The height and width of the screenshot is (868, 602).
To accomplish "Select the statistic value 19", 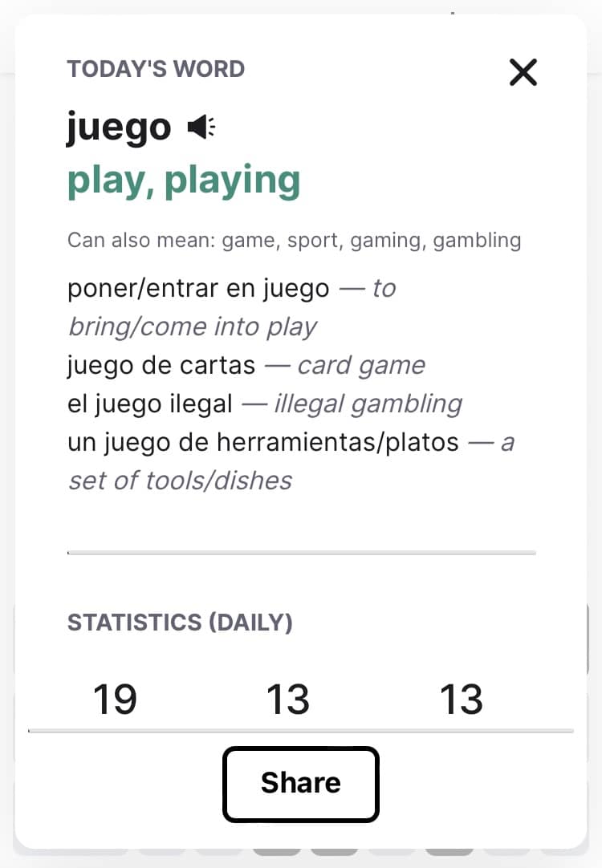I will [x=115, y=700].
